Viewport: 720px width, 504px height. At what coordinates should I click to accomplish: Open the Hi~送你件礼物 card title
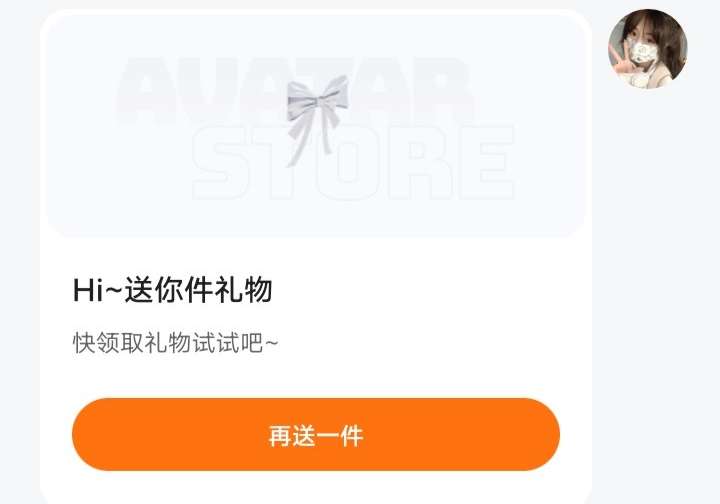tap(173, 290)
